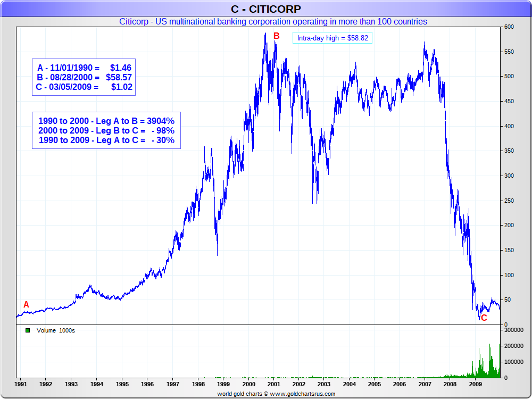
Task: Click the 2002 year label on x-axis
Action: click(298, 384)
